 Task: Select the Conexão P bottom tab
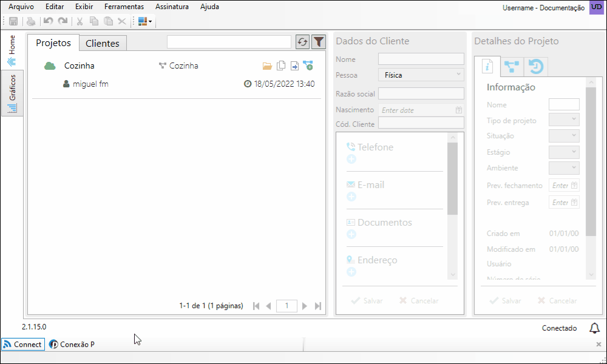(x=72, y=344)
